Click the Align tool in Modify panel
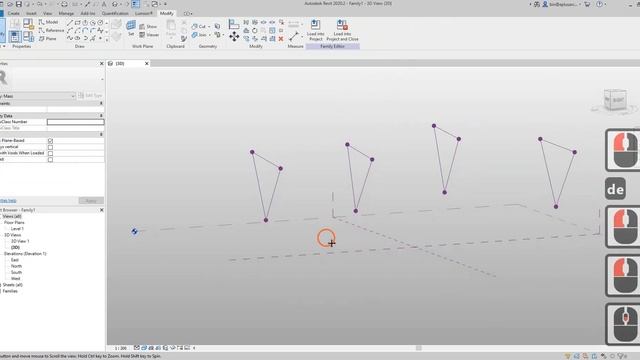Viewport: 640px width, 360px height. click(x=233, y=24)
